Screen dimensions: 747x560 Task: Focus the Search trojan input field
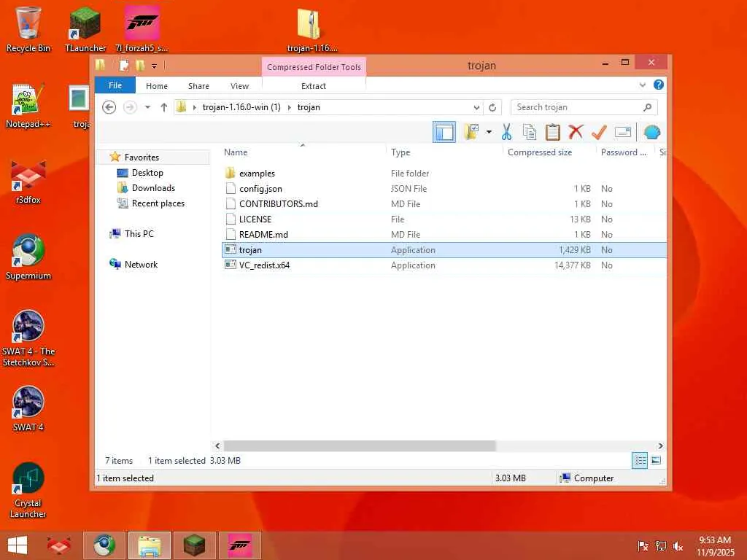click(x=584, y=108)
